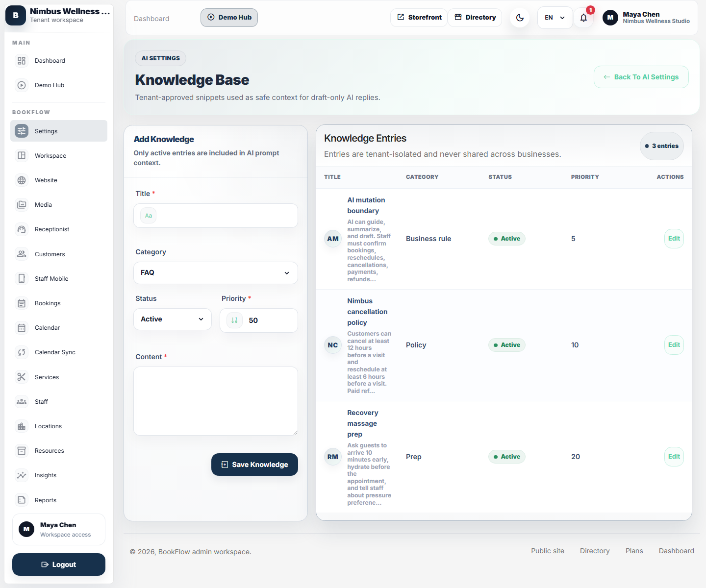Open the Plans footer link
The image size is (706, 588).
coord(634,551)
